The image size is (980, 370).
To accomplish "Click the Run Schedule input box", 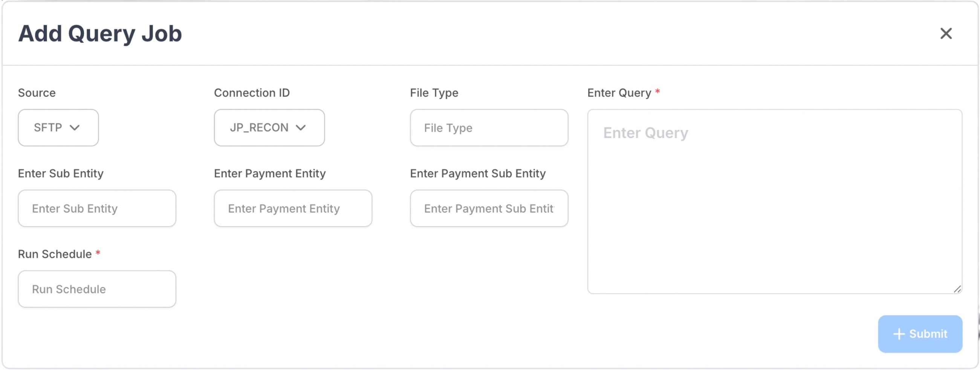I will pyautogui.click(x=97, y=289).
